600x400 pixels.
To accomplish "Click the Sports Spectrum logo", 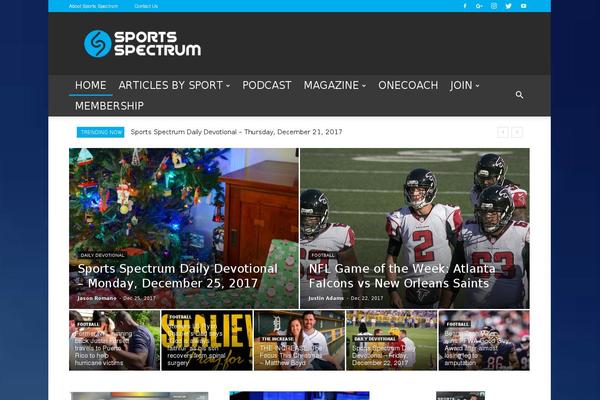I will point(142,44).
